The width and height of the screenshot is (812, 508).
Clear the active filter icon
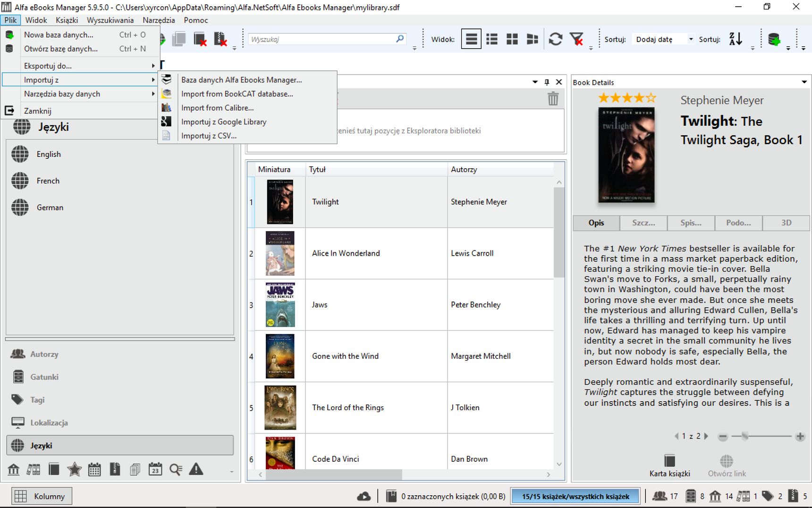point(576,39)
